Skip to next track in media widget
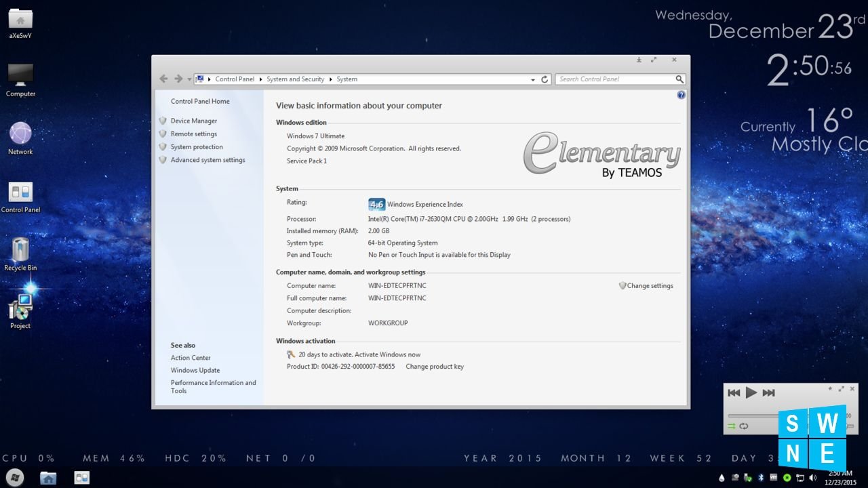This screenshot has height=488, width=868. pos(768,392)
